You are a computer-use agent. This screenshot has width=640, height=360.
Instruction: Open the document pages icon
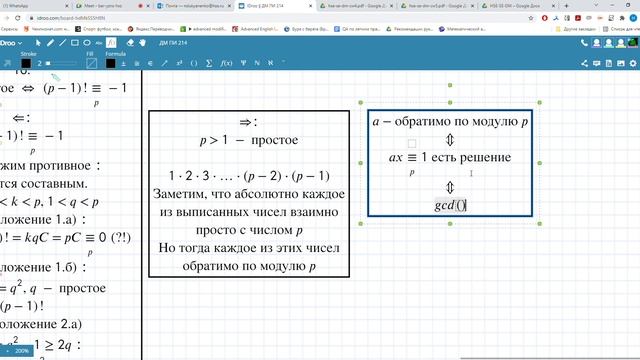[x=609, y=63]
